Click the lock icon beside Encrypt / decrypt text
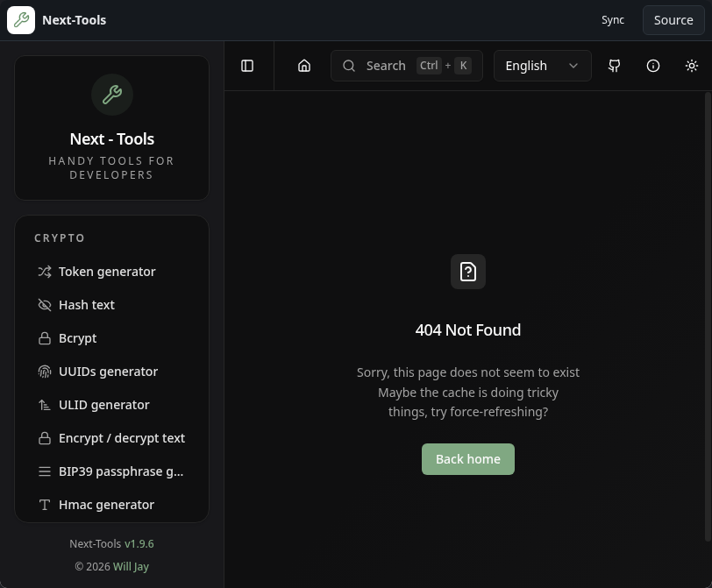The width and height of the screenshot is (712, 588). pyautogui.click(x=45, y=438)
